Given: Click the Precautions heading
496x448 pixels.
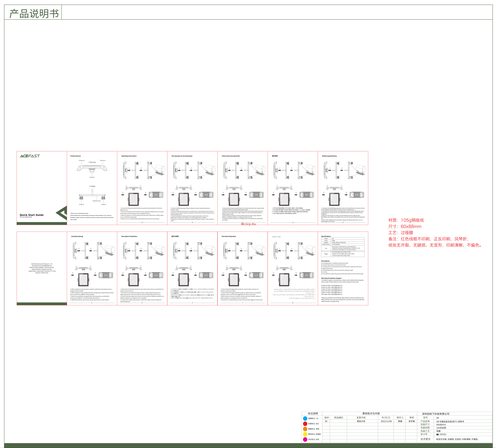Looking at the screenshot, I should pyautogui.click(x=325, y=261).
